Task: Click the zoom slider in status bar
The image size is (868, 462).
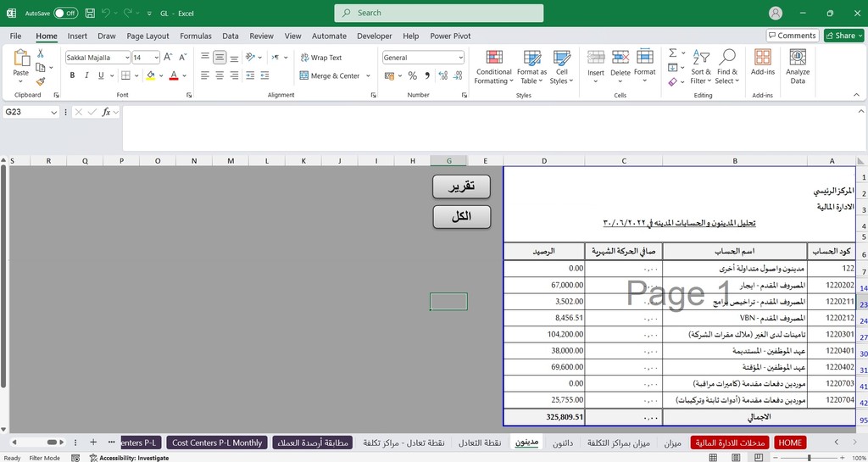Action: pos(809,458)
